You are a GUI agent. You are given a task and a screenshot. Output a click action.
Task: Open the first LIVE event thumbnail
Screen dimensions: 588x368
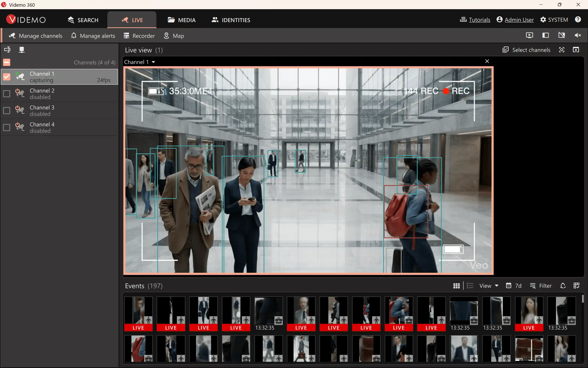(139, 314)
